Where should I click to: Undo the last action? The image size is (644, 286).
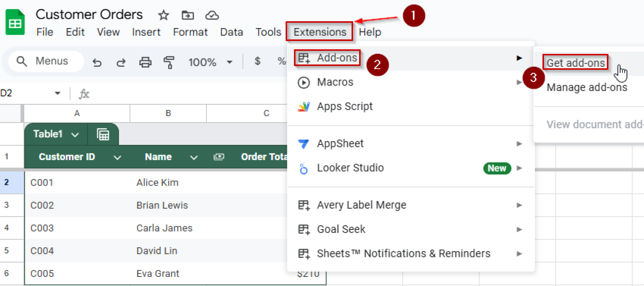(x=97, y=62)
